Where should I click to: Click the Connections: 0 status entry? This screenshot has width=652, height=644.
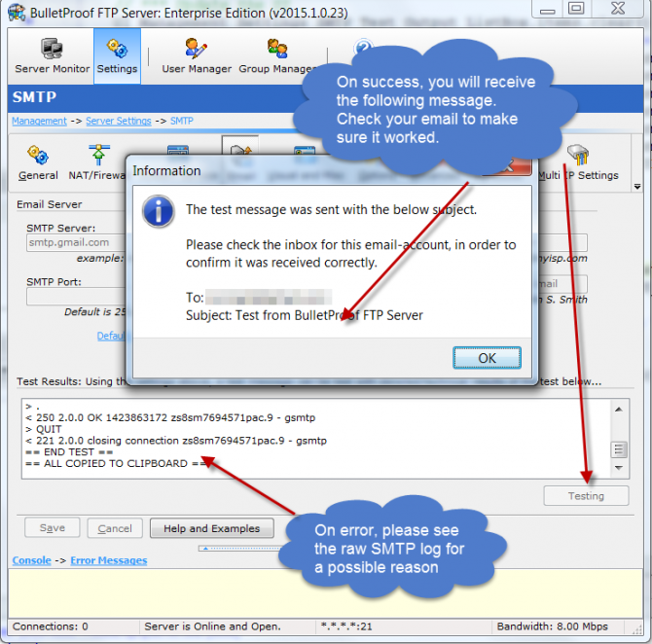[x=51, y=626]
